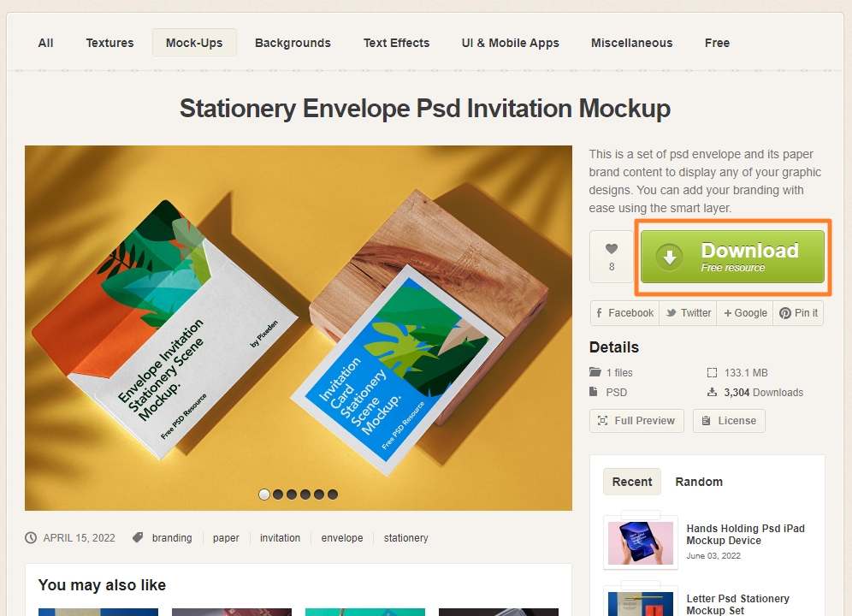Click the heart like icon

coord(612,248)
